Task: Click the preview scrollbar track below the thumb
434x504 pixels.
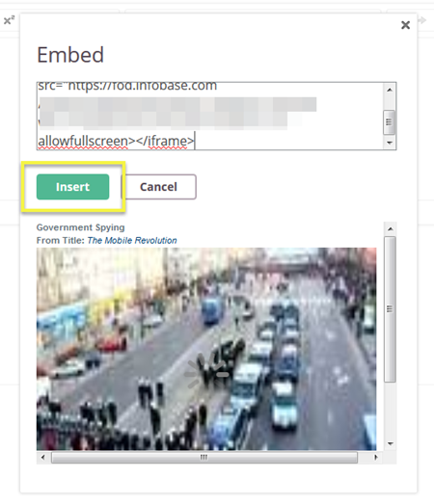Action: click(x=391, y=411)
